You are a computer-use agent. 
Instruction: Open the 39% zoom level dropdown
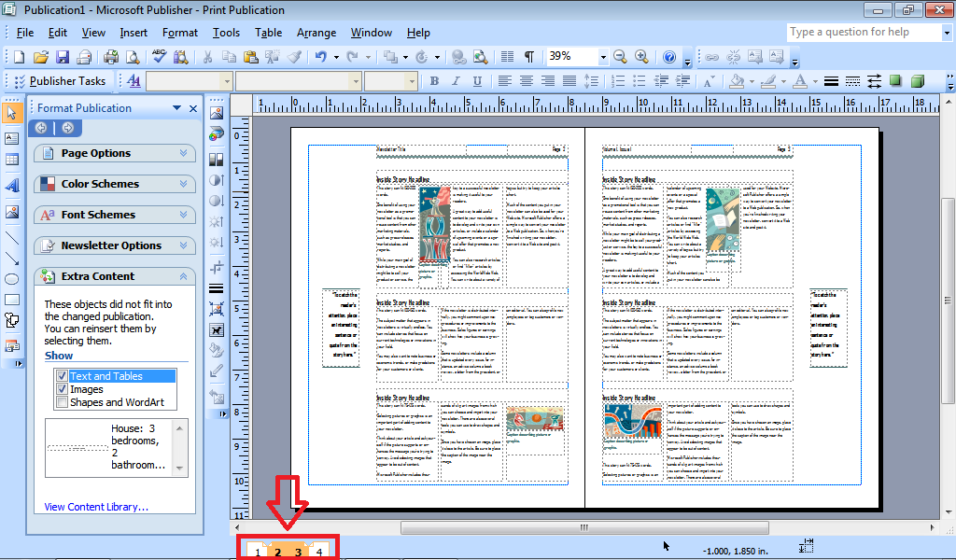604,56
